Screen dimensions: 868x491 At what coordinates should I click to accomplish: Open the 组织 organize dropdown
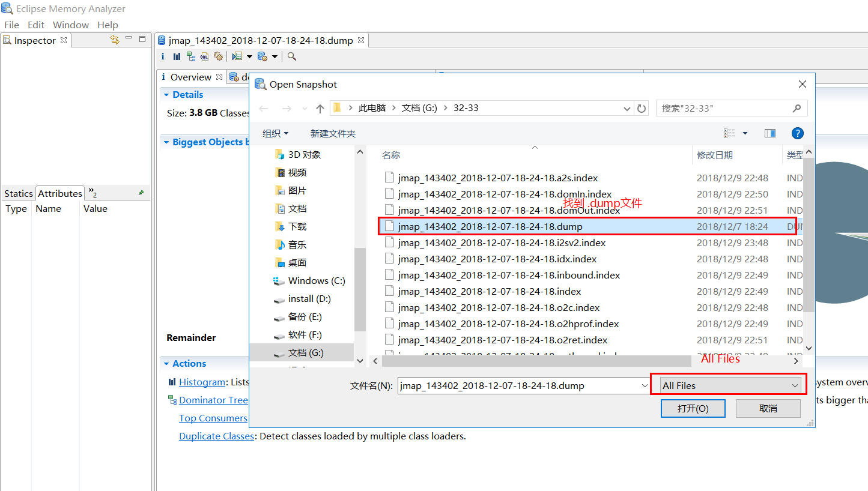[276, 133]
